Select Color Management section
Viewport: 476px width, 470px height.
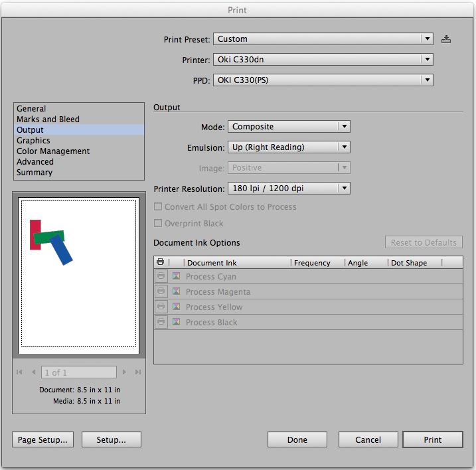(79, 151)
